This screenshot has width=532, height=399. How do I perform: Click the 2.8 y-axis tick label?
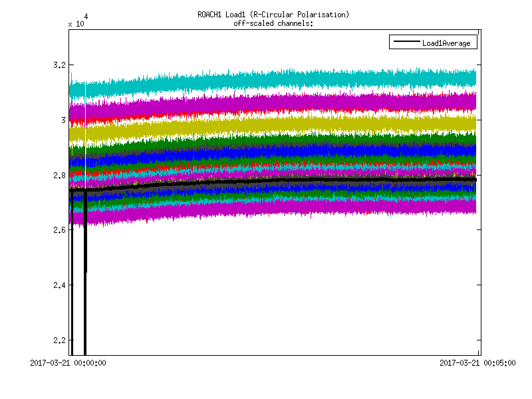59,176
